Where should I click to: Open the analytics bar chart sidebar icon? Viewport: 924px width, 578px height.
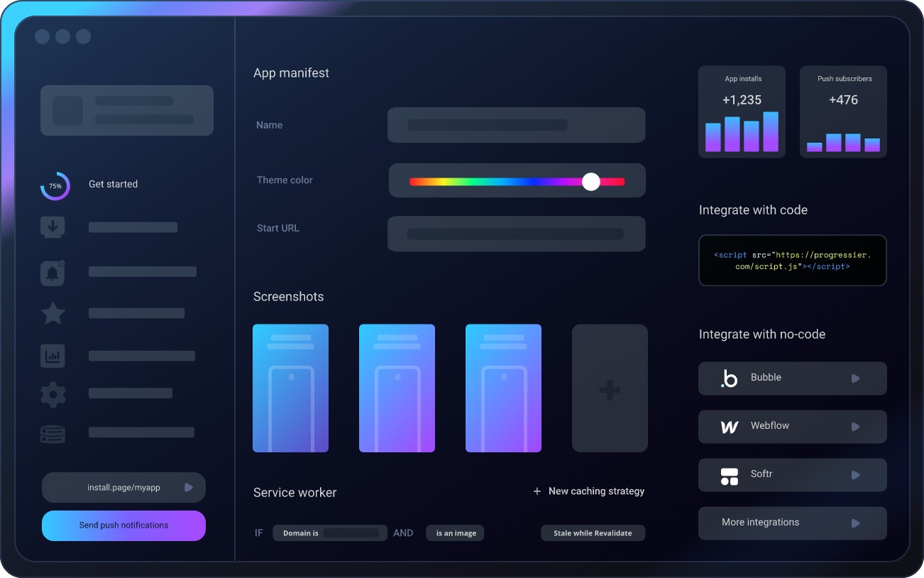point(53,355)
